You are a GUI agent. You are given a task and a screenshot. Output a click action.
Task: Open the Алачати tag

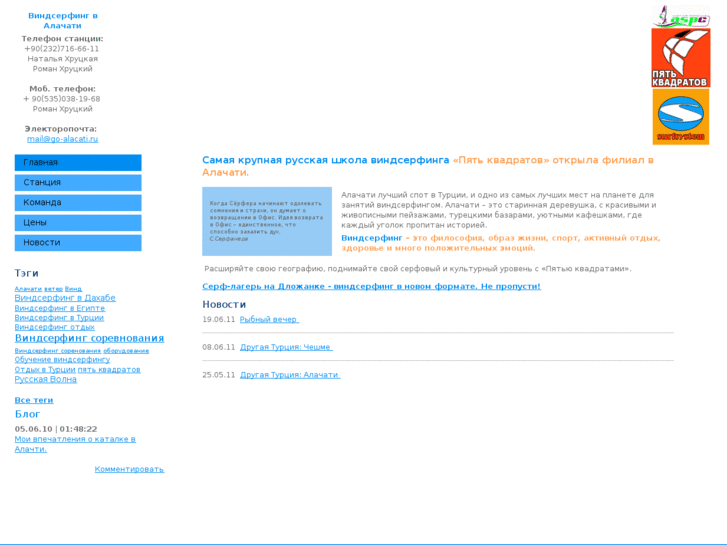28,289
